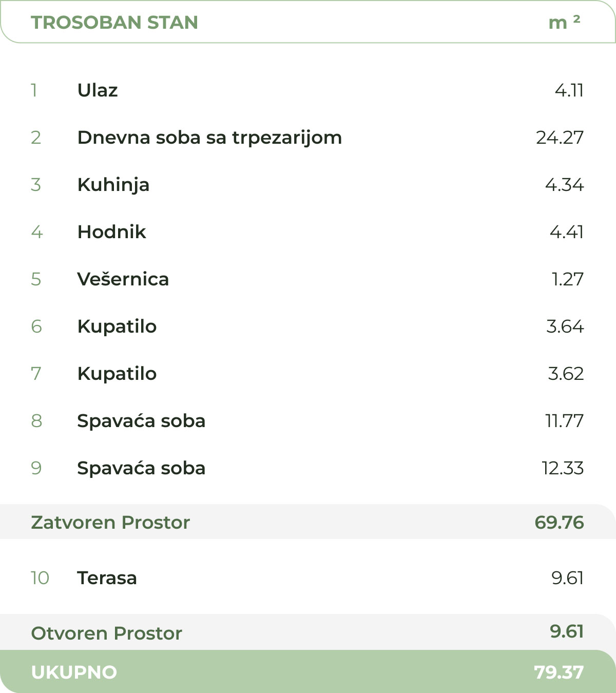Screen dimensions: 616x693
Task: Click the Kupatilo label in row 6
Action: [x=117, y=326]
